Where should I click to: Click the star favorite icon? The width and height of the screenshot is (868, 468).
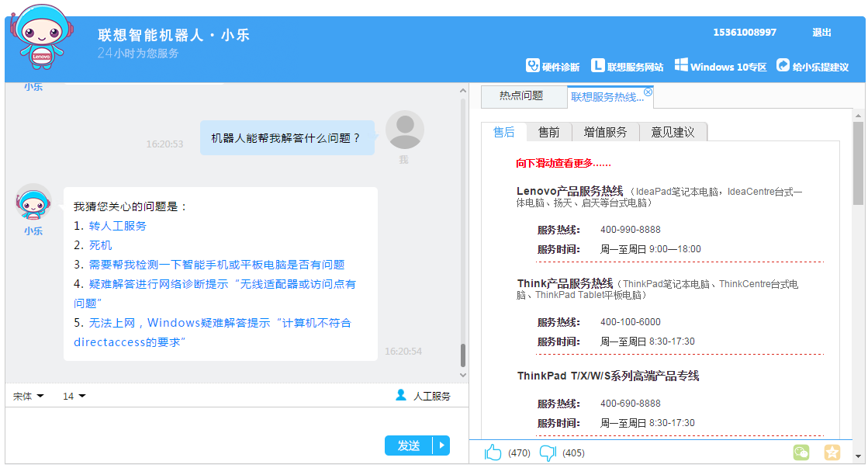(832, 452)
